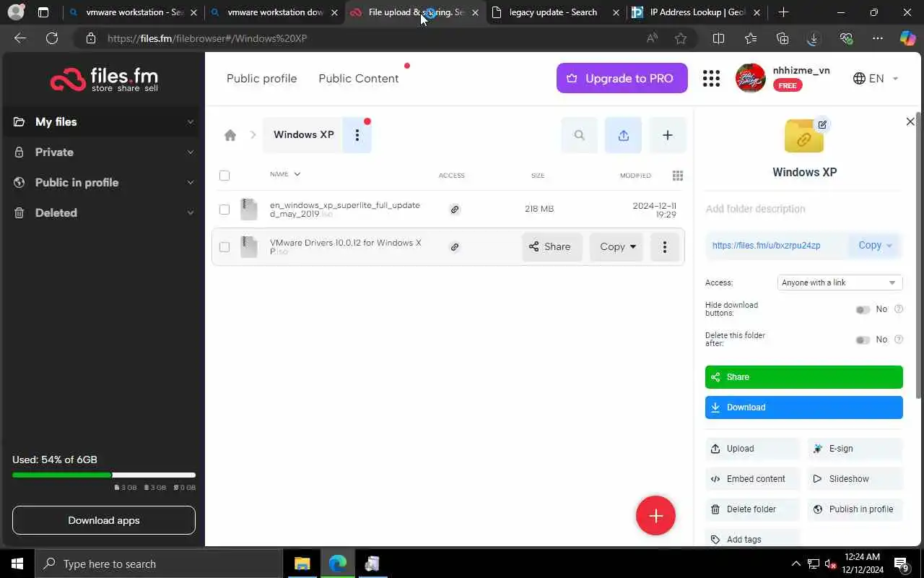Toggle Delete this folder after switch
The height and width of the screenshot is (578, 924).
pyautogui.click(x=863, y=340)
